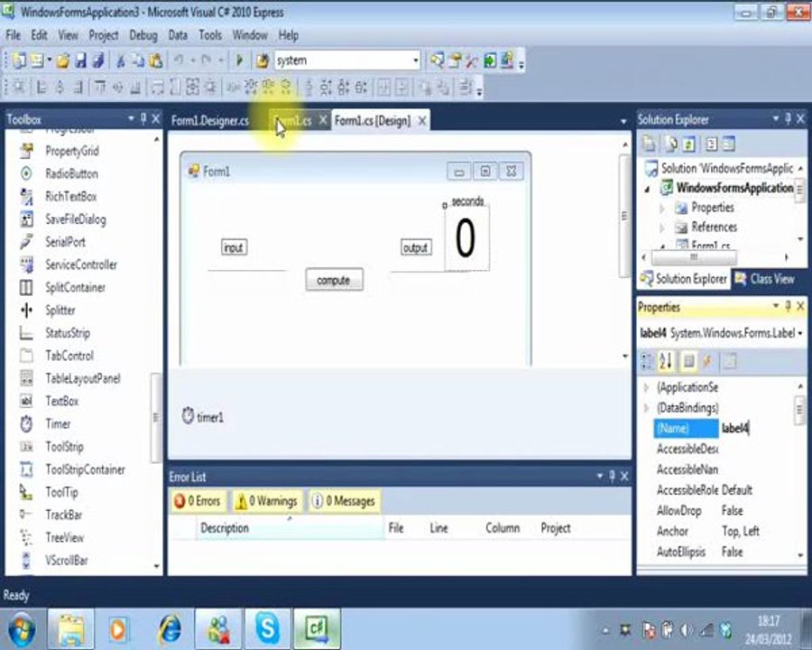The width and height of the screenshot is (812, 650).
Task: Click the compute button on form
Action: (334, 280)
